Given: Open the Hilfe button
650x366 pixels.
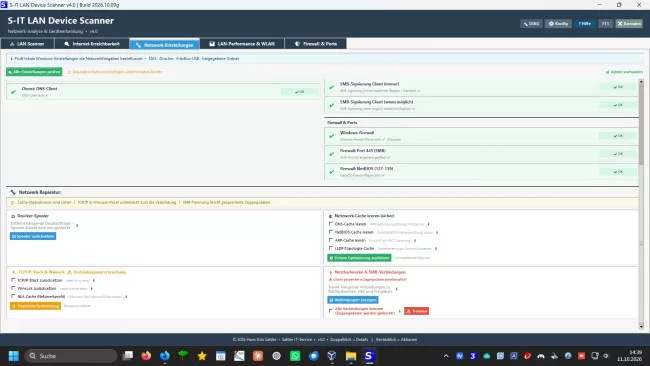Looking at the screenshot, I should pos(585,24).
